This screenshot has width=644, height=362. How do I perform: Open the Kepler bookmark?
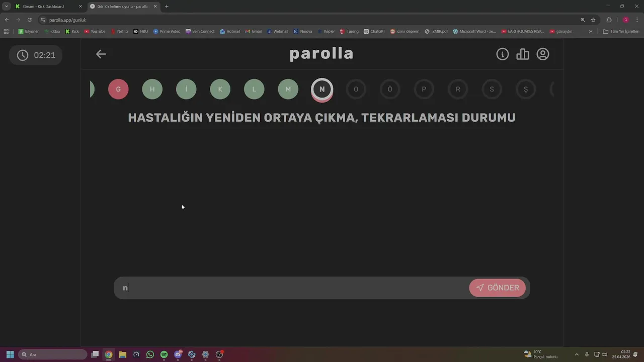[326, 31]
